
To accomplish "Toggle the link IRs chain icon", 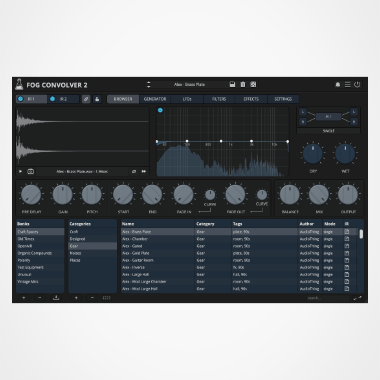I will [86, 99].
